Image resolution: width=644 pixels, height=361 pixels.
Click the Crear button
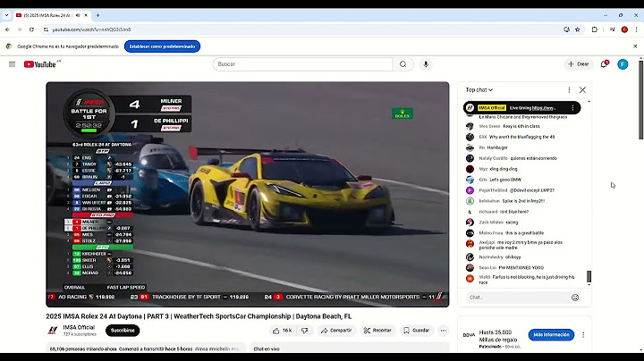579,64
